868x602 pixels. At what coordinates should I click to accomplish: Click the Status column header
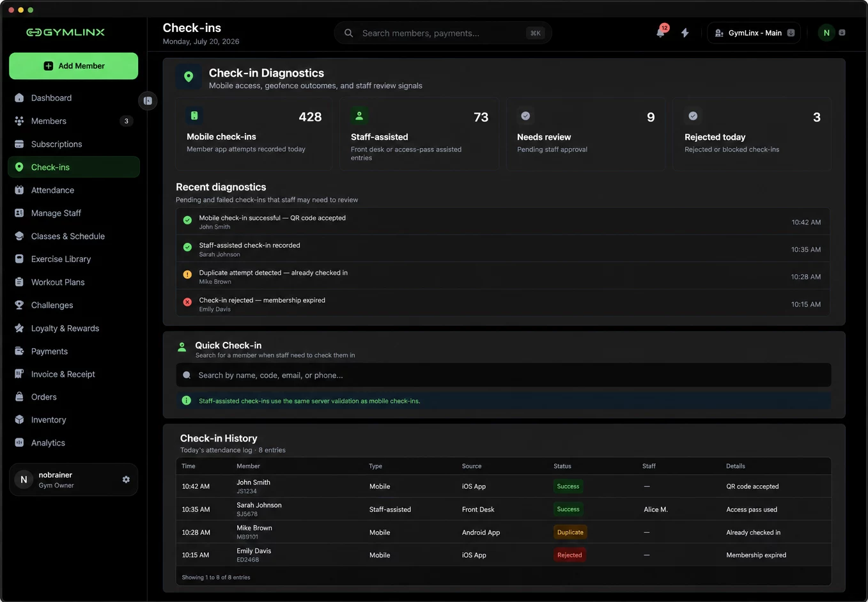pos(562,466)
